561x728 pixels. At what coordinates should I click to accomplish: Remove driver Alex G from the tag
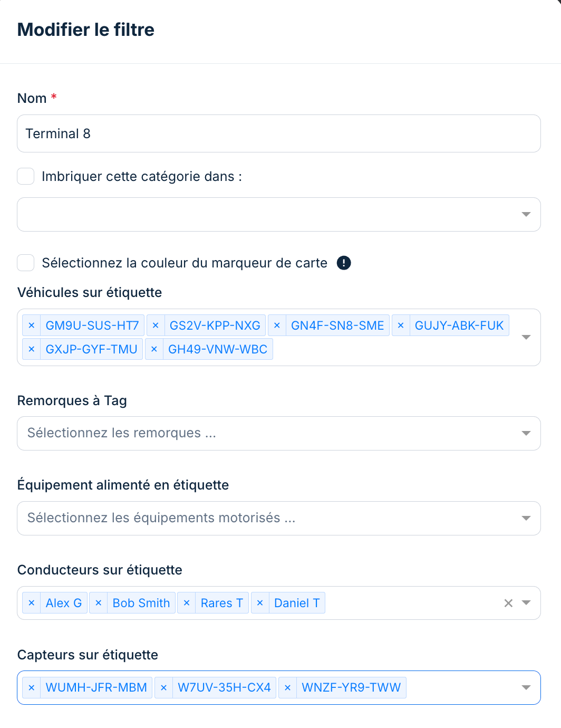pyautogui.click(x=32, y=603)
